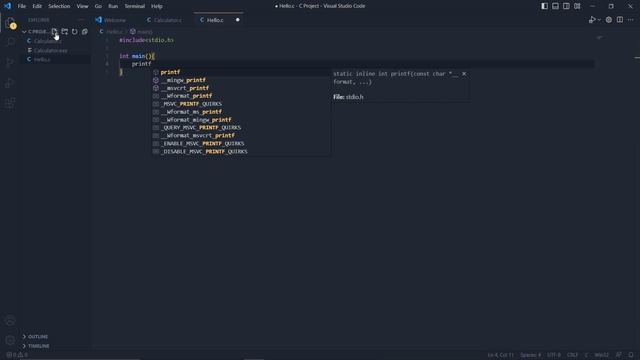Toggle the secondary side bar layout icon
This screenshot has width=640, height=360.
click(566, 6)
